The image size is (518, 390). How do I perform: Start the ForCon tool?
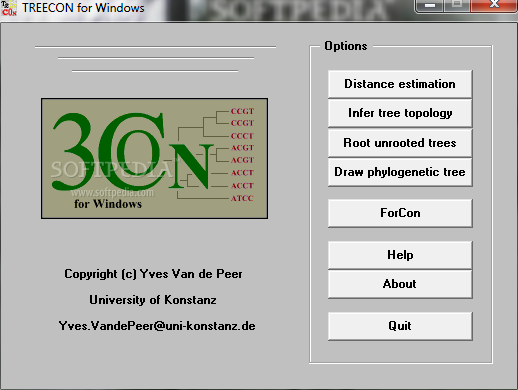[400, 213]
